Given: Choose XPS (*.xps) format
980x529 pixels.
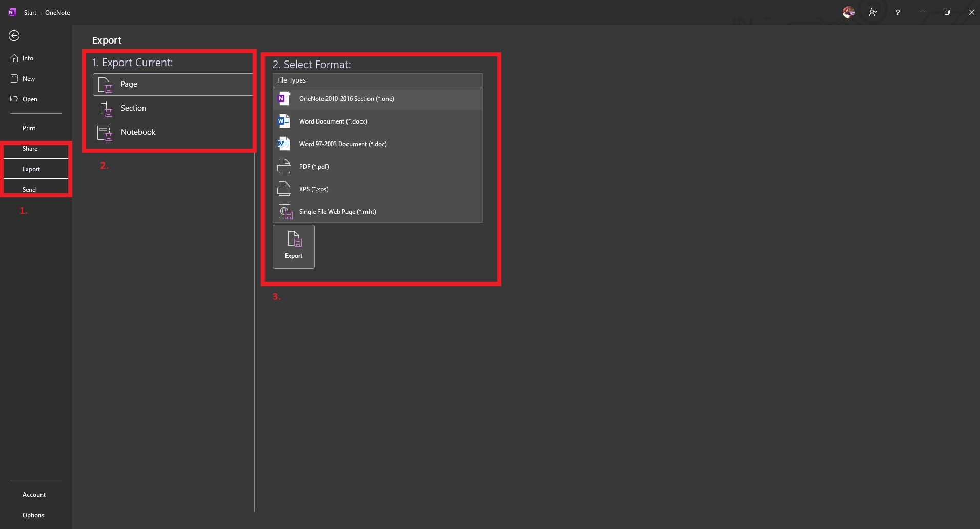Looking at the screenshot, I should (x=378, y=189).
